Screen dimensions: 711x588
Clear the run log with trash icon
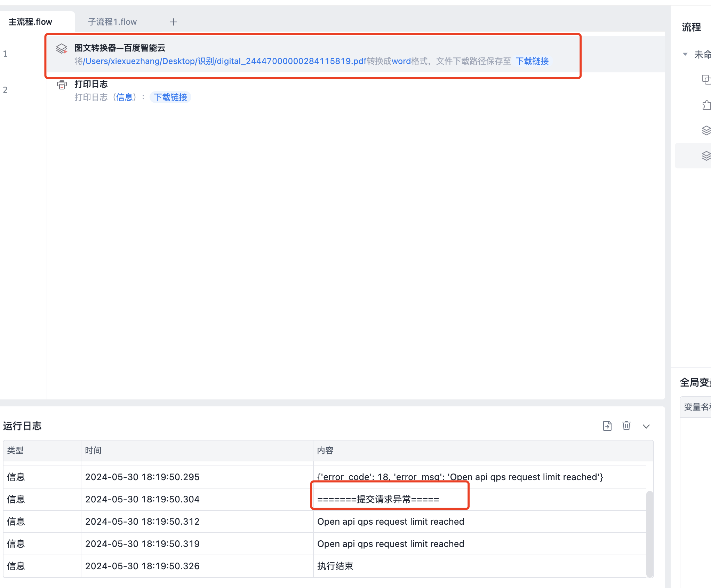[x=626, y=426]
